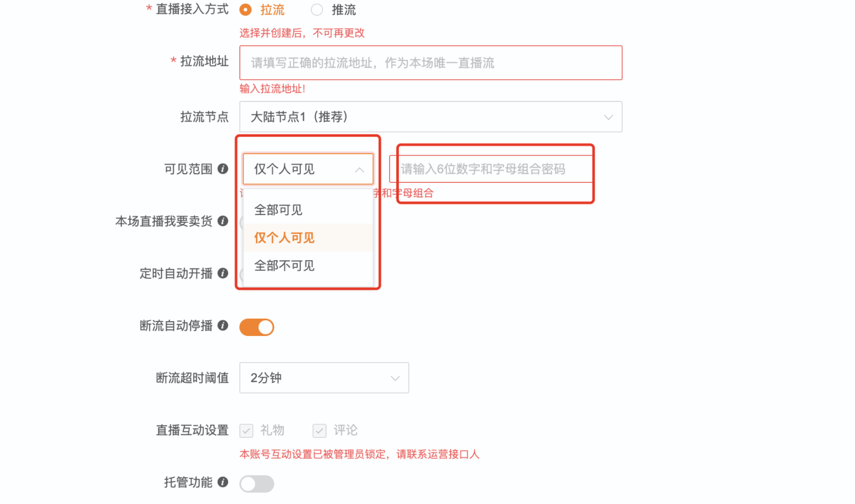Click info icon beside 托管功能
Screen dimensions: 855x504
point(222,482)
